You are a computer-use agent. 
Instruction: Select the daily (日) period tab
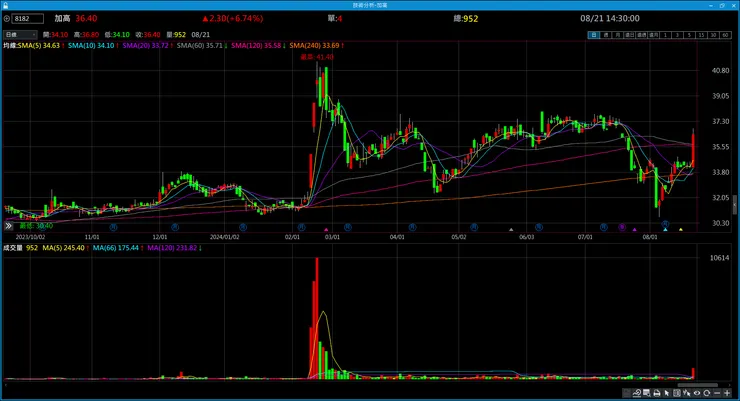pos(594,35)
